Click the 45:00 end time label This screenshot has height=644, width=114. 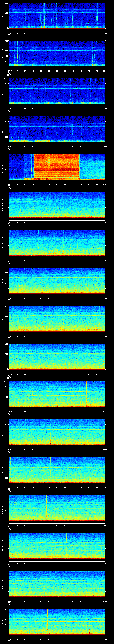pyautogui.click(x=105, y=601)
